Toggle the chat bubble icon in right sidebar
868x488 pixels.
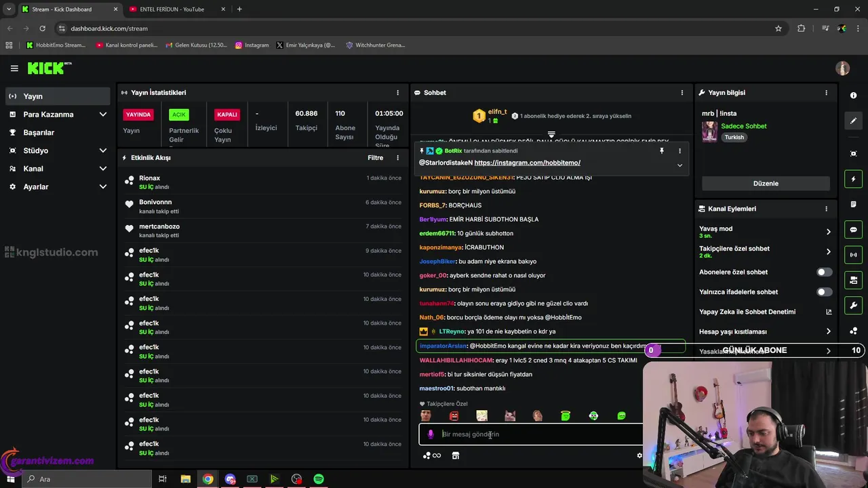point(853,230)
